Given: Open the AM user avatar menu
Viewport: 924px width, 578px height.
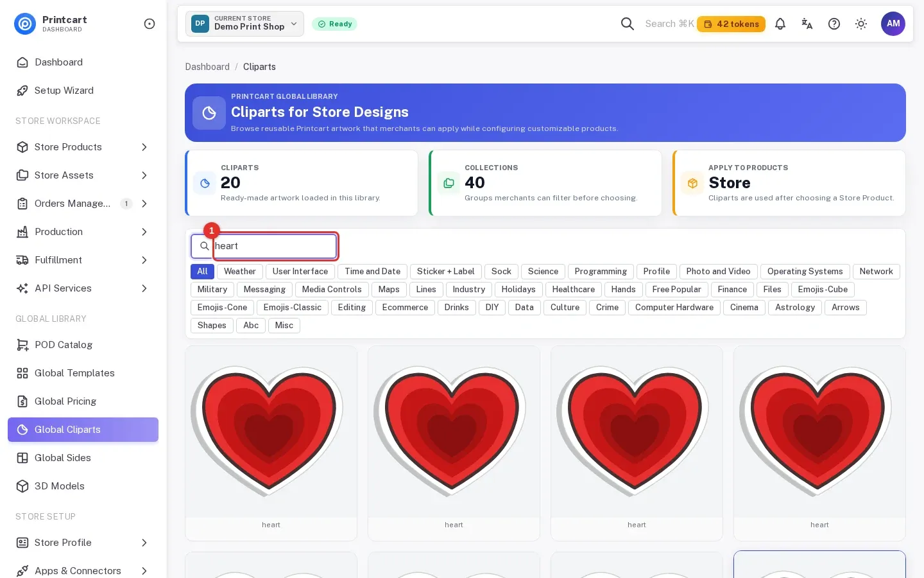Looking at the screenshot, I should [893, 24].
